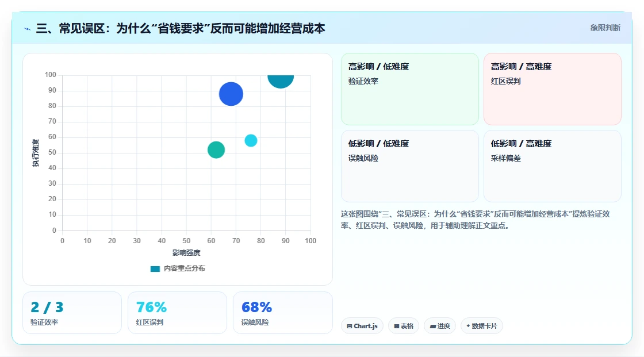Click the green bubble in the chart
The width and height of the screenshot is (644, 357).
216,150
